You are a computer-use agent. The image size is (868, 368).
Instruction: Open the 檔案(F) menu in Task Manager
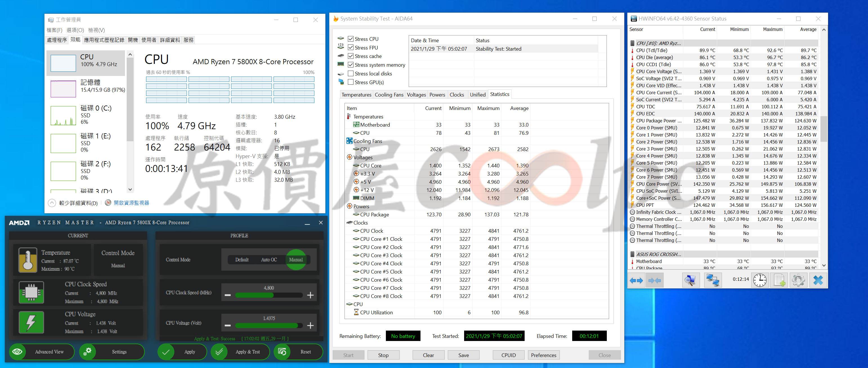(54, 30)
